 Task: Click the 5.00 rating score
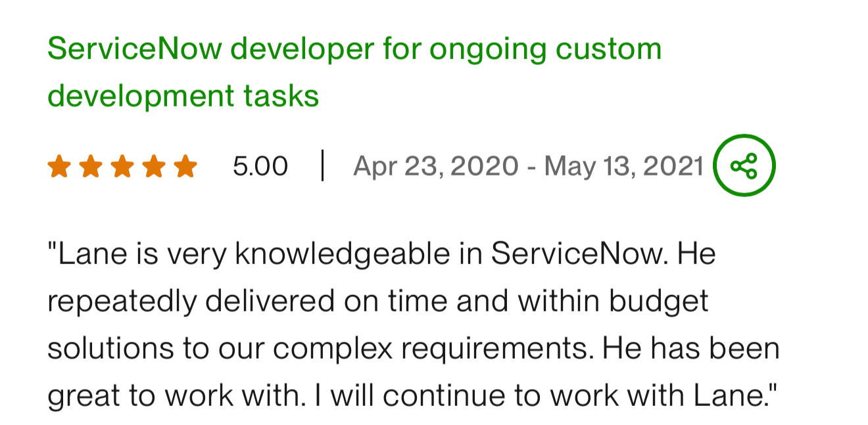click(x=260, y=166)
